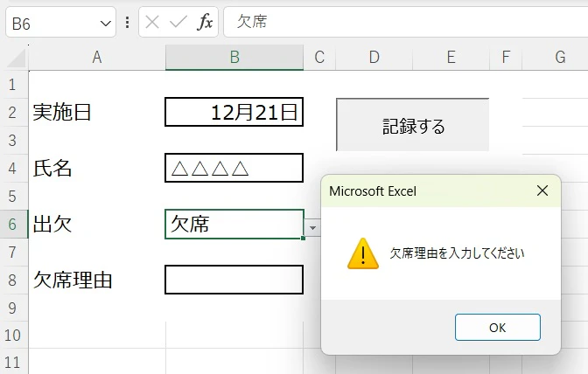Select row 8 header
Viewport: 588px width, 374px height.
(12, 280)
